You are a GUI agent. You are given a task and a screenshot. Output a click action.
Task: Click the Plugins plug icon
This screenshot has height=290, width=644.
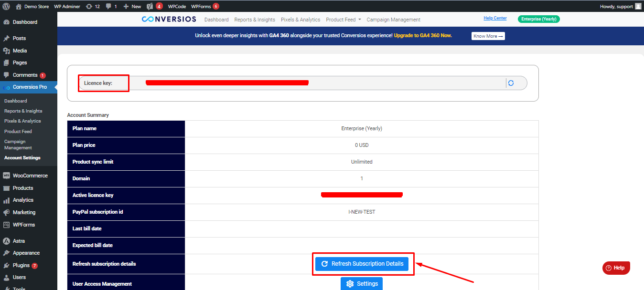pos(7,265)
